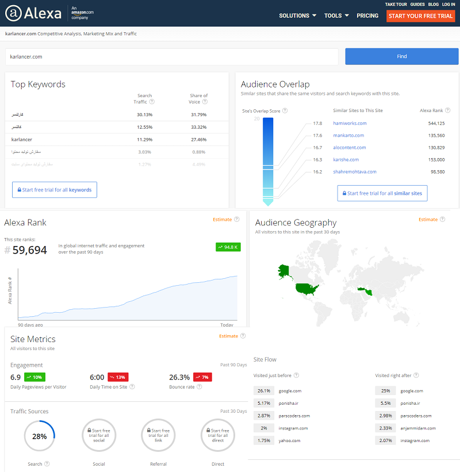Open the Alexa Rank Estimate help icon

[x=237, y=219]
